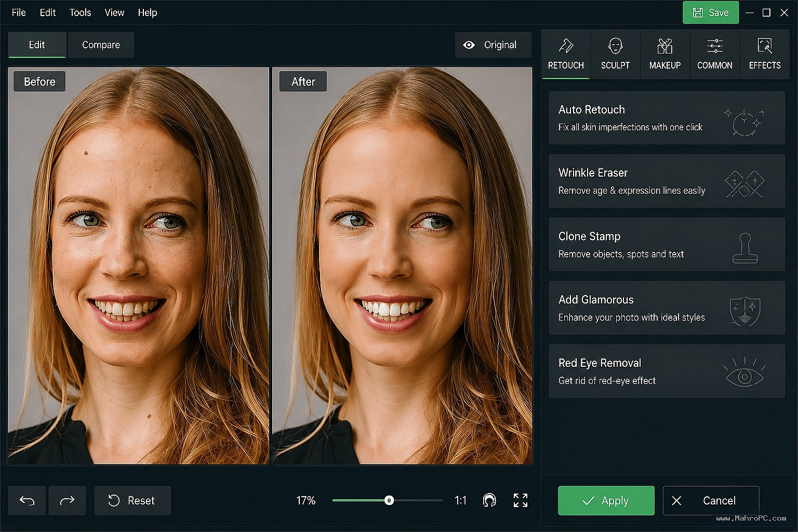Click the fit-to-face head icon
The height and width of the screenshot is (532, 798).
point(489,500)
